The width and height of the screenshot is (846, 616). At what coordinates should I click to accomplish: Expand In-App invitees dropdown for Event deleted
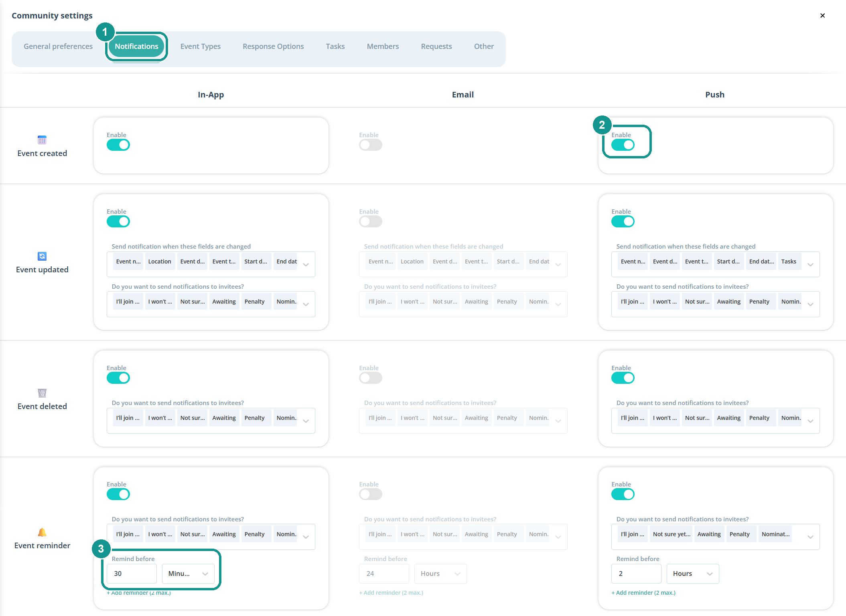pos(306,421)
